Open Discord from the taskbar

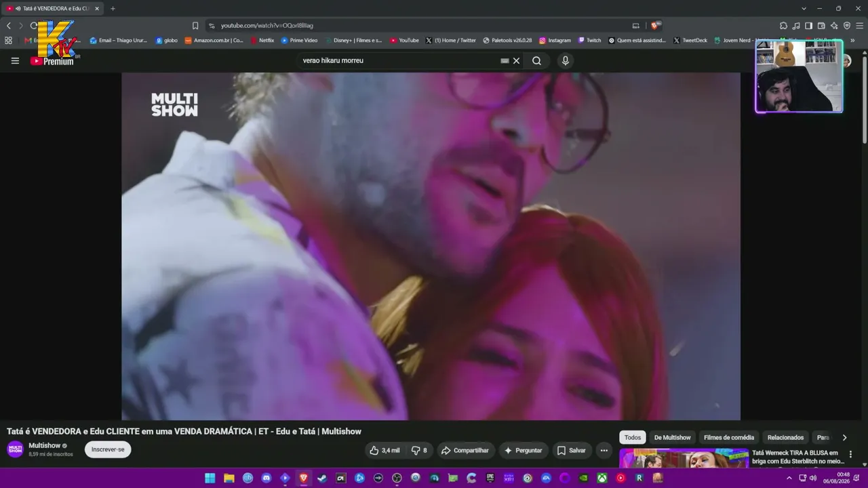coord(267,478)
